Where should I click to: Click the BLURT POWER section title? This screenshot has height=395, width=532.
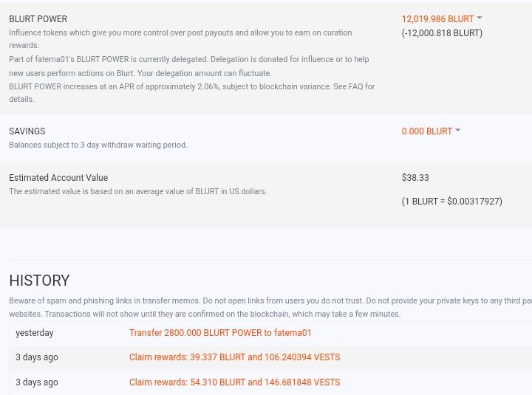(x=38, y=19)
